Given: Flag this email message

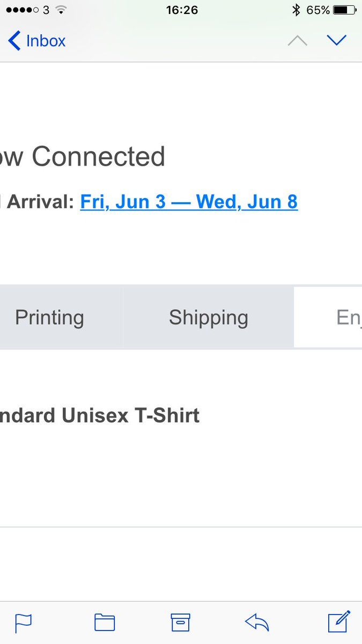Looking at the screenshot, I should (23, 623).
